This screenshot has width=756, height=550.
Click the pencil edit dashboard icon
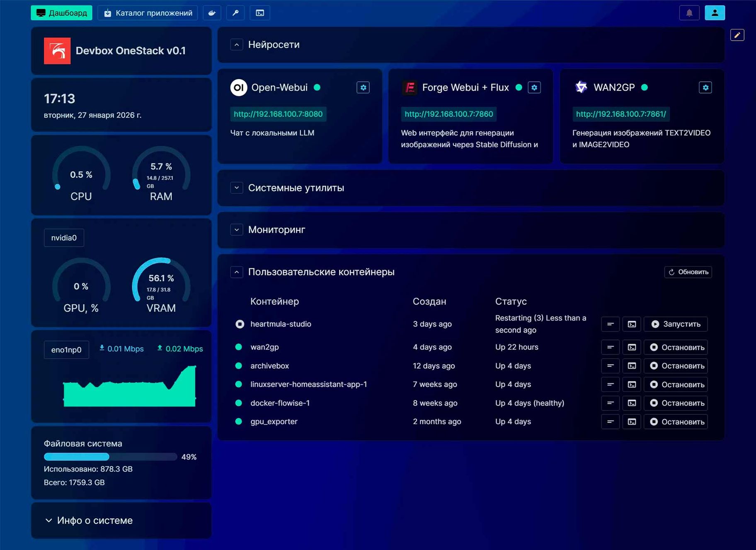pos(737,35)
